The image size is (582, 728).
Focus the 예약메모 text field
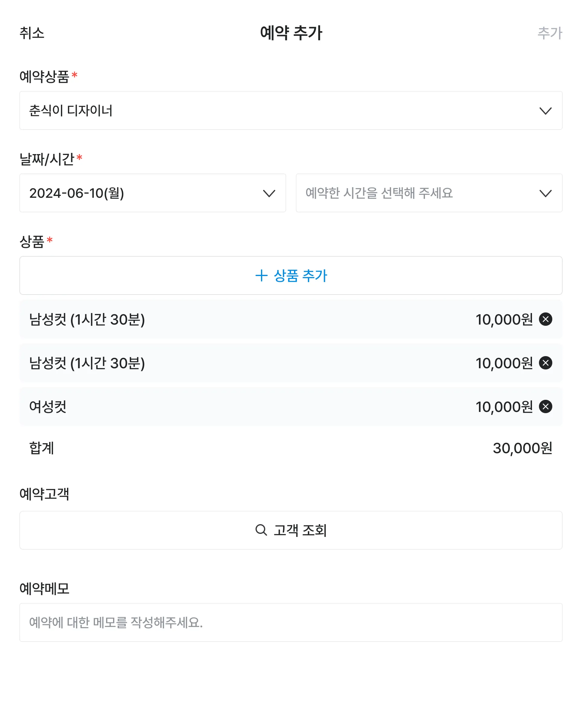point(291,622)
